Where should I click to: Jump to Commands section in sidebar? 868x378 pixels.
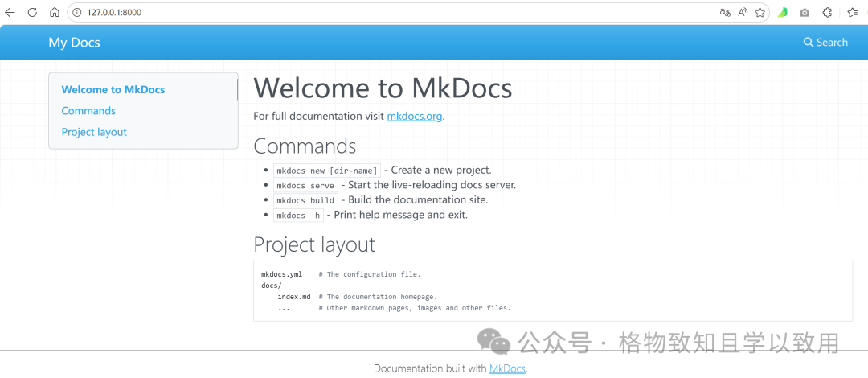tap(88, 111)
